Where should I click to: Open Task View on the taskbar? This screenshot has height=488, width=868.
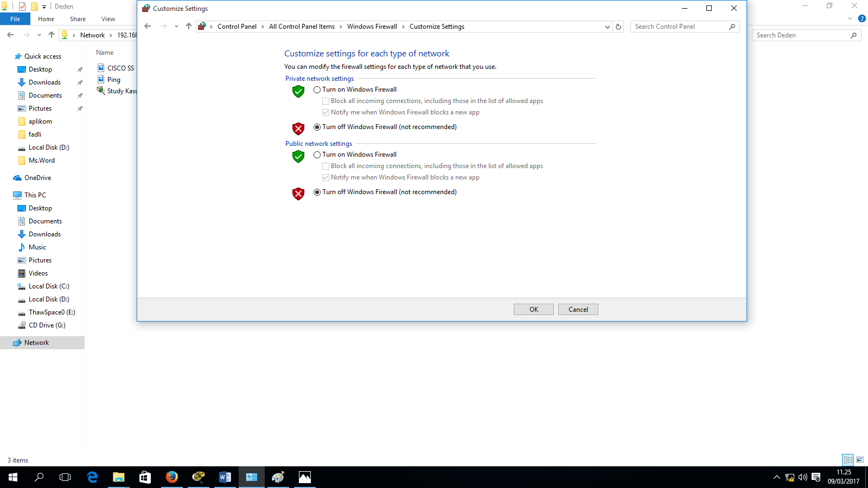point(65,477)
